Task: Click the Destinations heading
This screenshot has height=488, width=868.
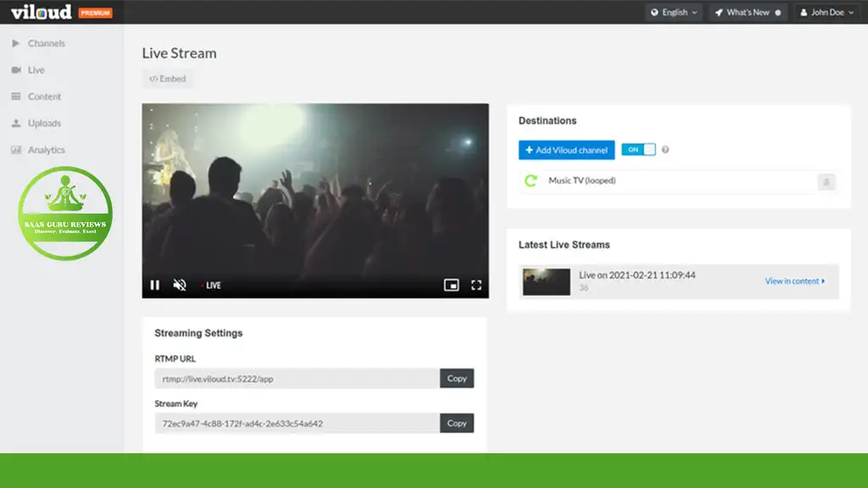Action: pyautogui.click(x=548, y=120)
